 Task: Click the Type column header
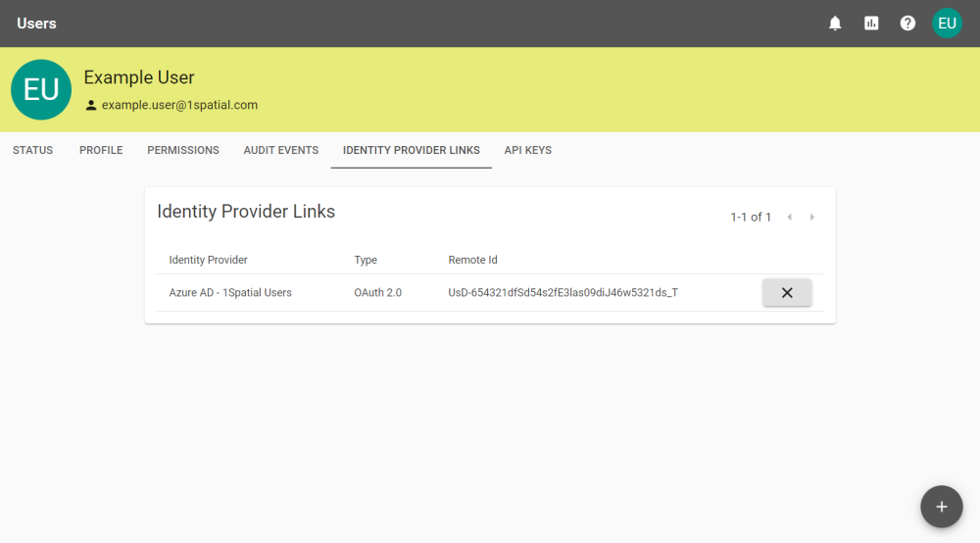(366, 260)
